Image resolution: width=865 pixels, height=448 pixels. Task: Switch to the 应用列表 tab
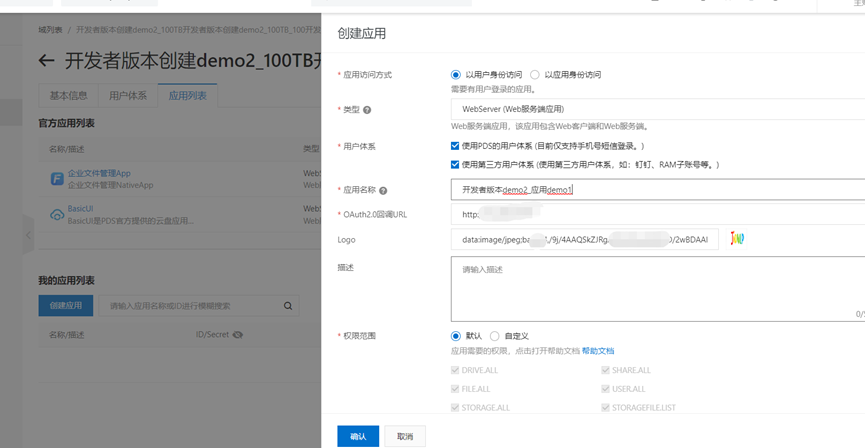tap(188, 95)
